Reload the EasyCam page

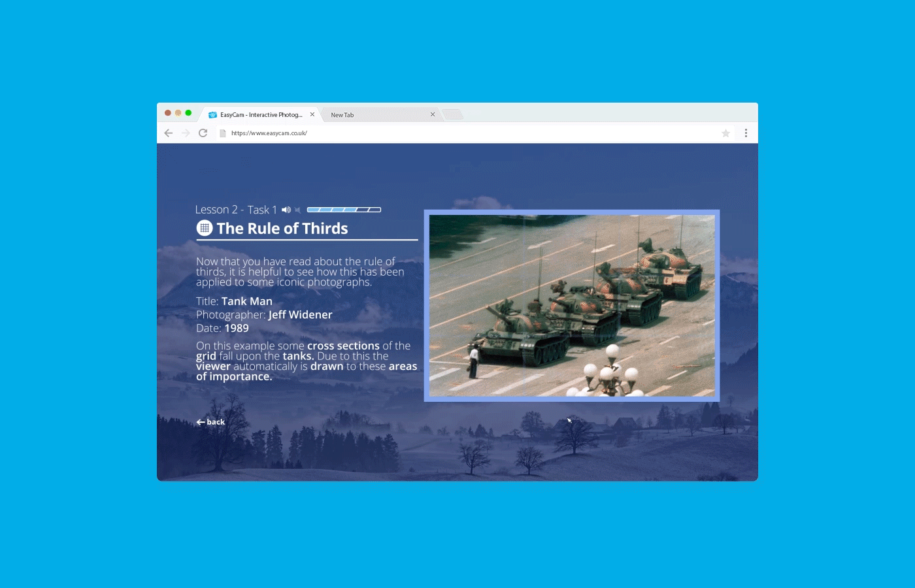pos(203,133)
